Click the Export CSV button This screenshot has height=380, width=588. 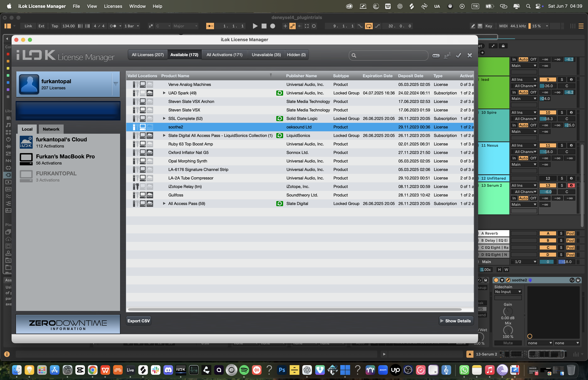click(138, 321)
